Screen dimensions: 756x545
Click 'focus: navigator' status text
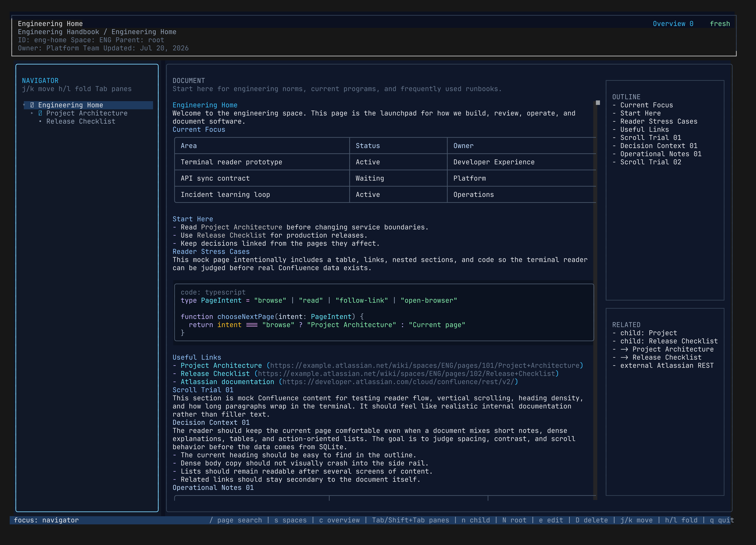coord(46,520)
